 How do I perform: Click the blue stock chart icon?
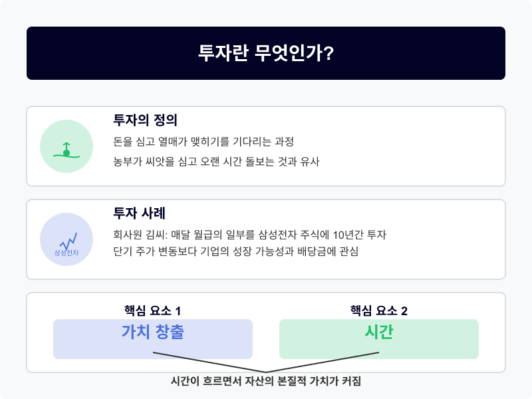(x=68, y=241)
